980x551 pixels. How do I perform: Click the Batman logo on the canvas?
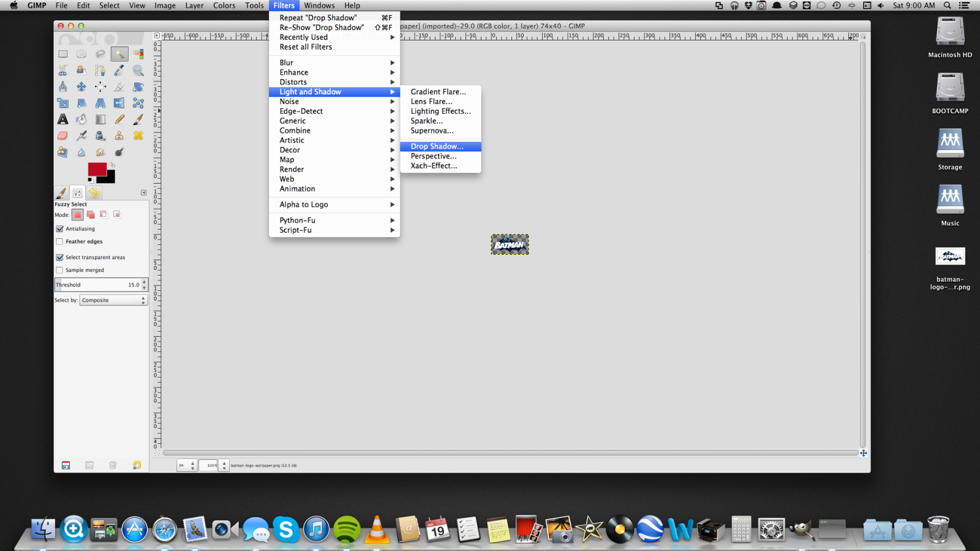510,244
